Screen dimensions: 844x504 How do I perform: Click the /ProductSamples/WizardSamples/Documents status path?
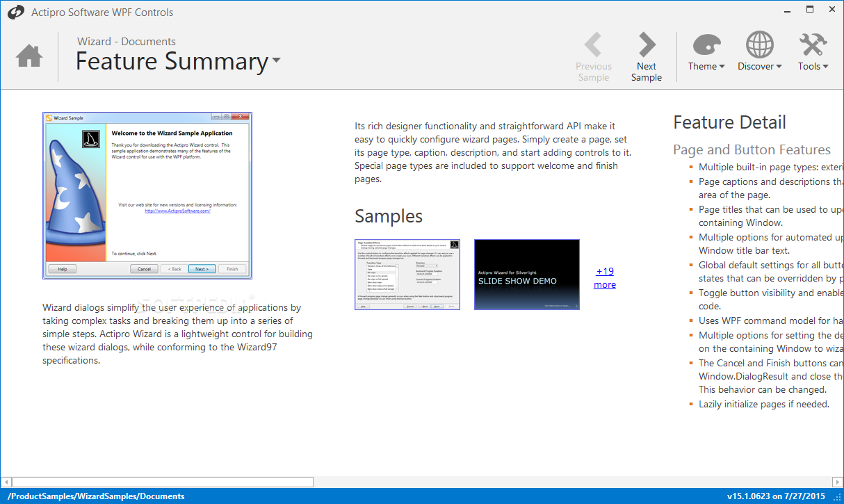96,496
